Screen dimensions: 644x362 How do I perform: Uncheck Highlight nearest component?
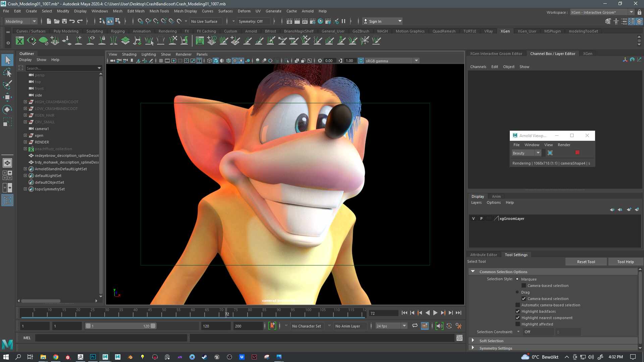coord(518,318)
